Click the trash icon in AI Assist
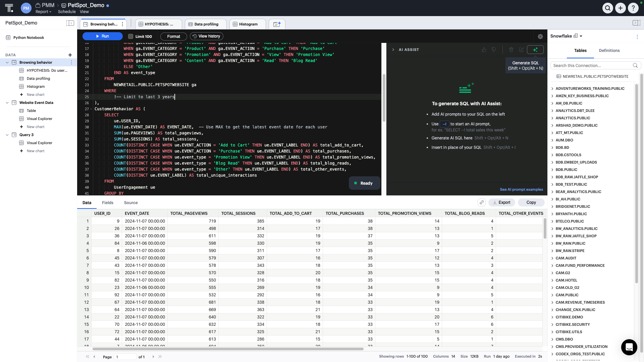The width and height of the screenshot is (644, 362). pyautogui.click(x=511, y=50)
